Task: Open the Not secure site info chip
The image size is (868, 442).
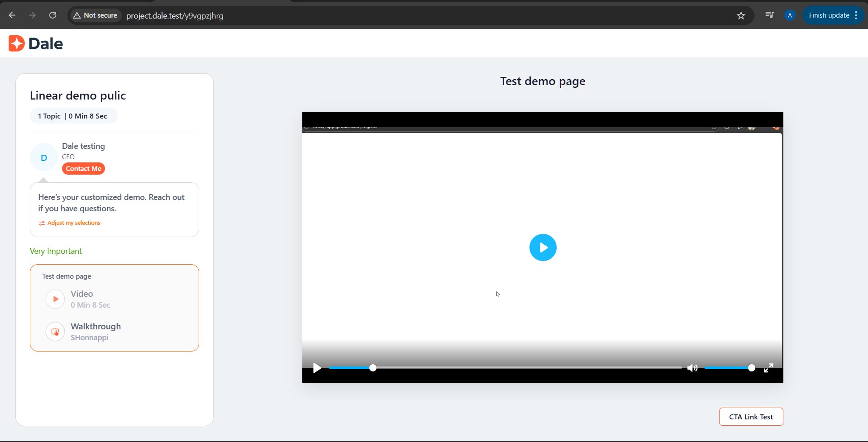Action: [95, 15]
